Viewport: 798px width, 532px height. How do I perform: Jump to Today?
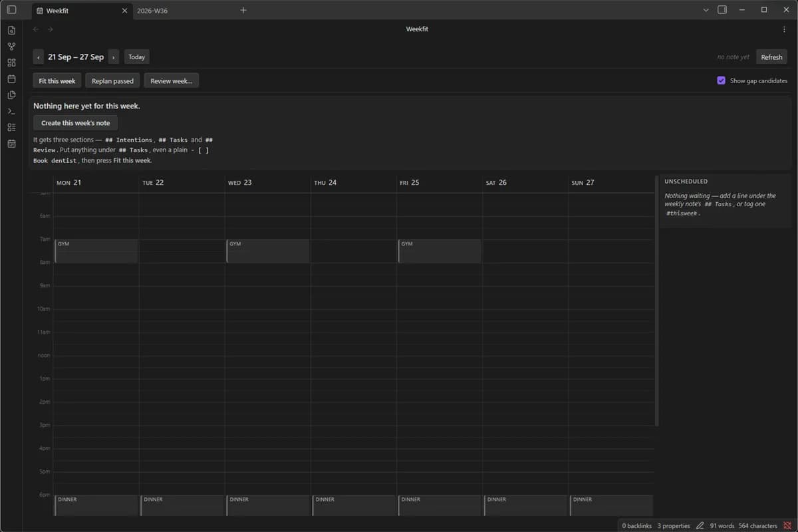(136, 57)
